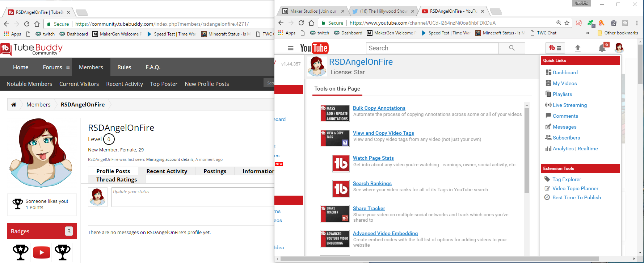Reload the TubeBuddy community page
This screenshot has width=644, height=263.
click(x=27, y=24)
